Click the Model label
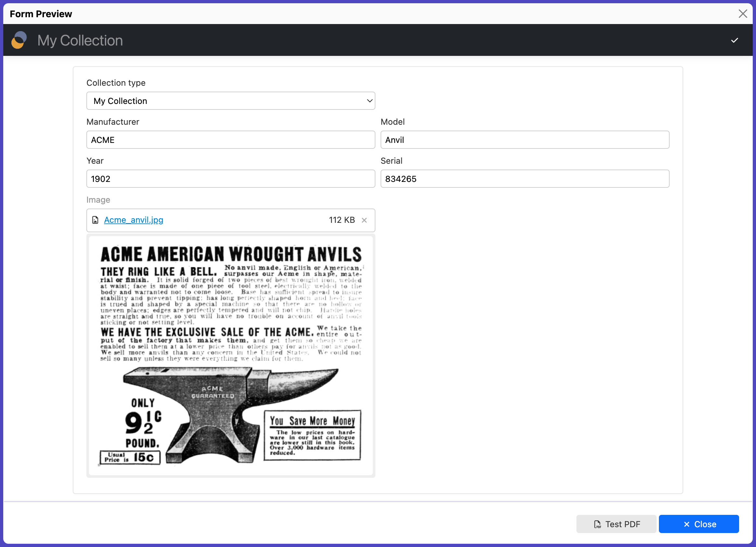756x547 pixels. (x=393, y=122)
